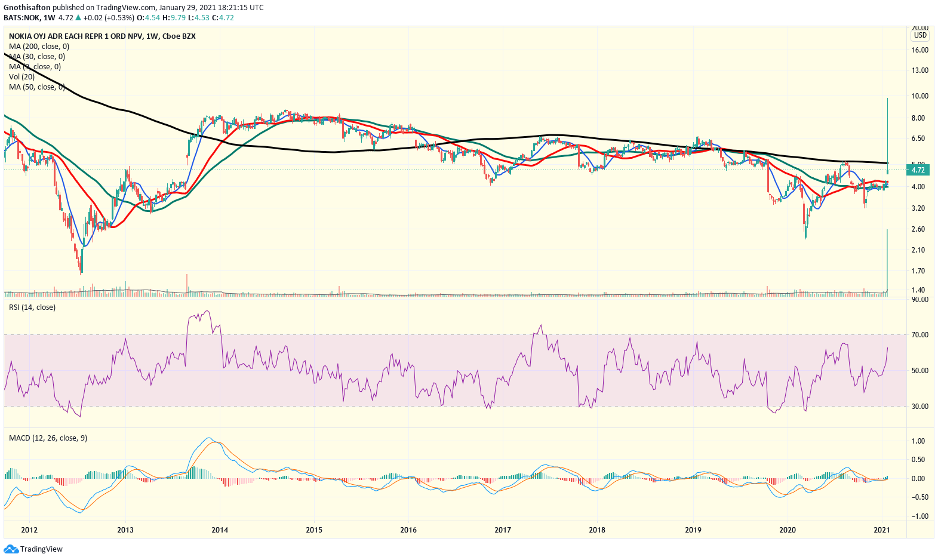The height and width of the screenshot is (560, 938).
Task: Click the RSI 30.00 oversold level label
Action: coord(920,407)
